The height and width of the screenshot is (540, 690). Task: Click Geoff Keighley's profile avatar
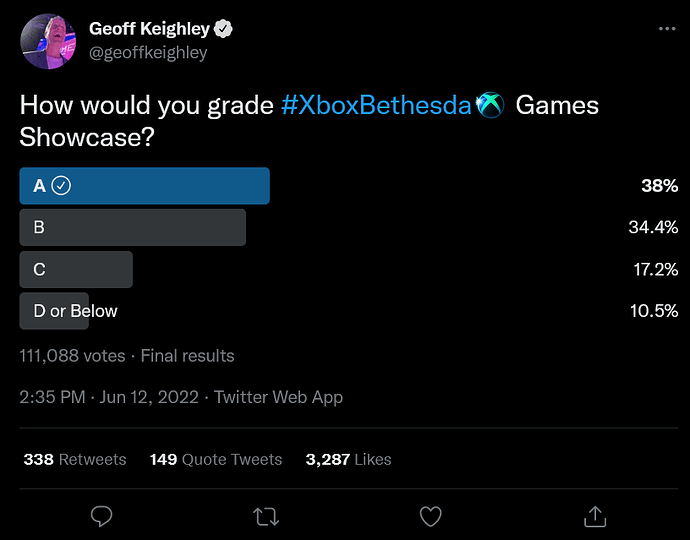47,41
